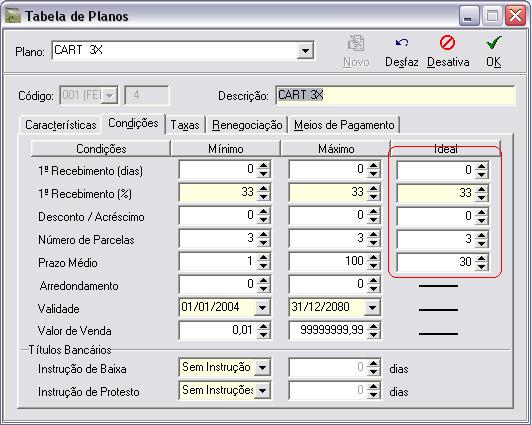The image size is (532, 425).
Task: Click the Mínimo column header
Action: [x=226, y=149]
